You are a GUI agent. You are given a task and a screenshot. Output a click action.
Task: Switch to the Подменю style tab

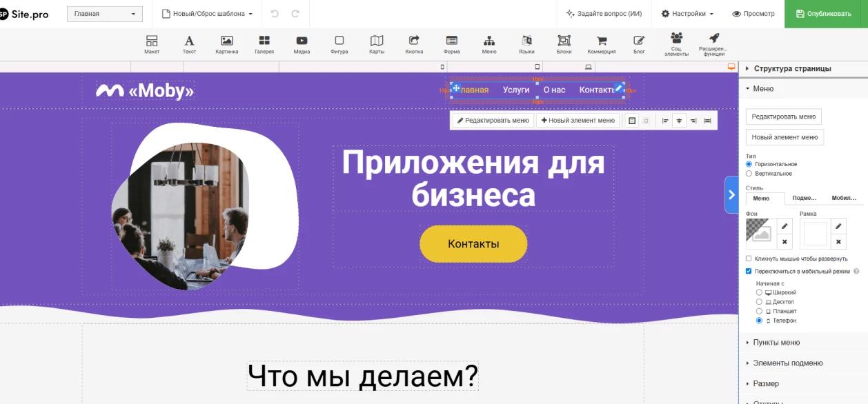[805, 198]
